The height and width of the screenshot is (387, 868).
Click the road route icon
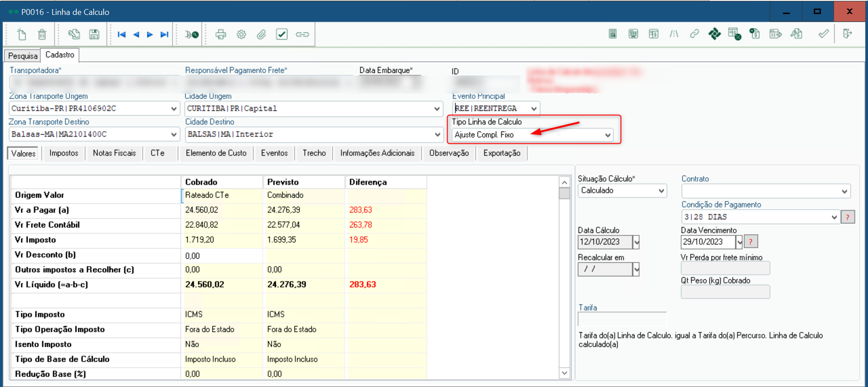674,34
